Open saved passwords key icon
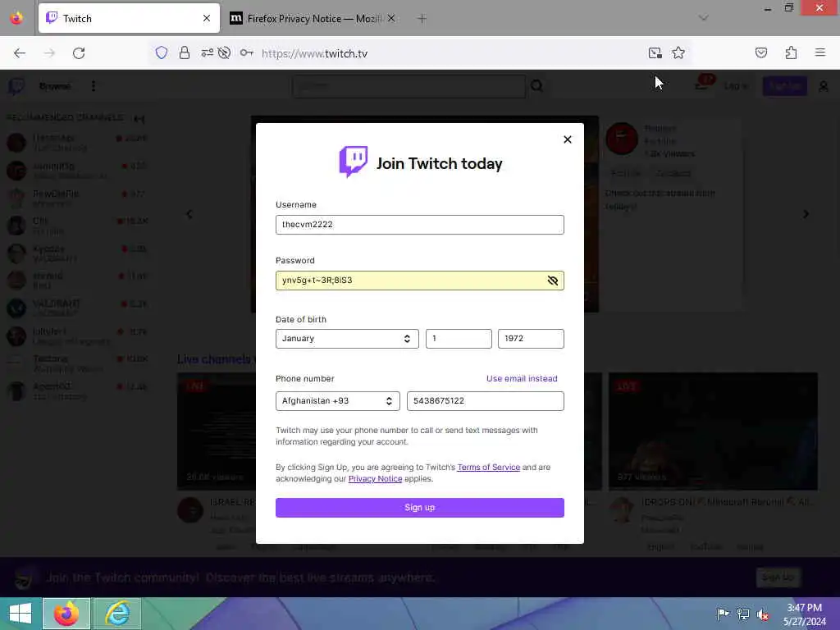 tap(246, 53)
